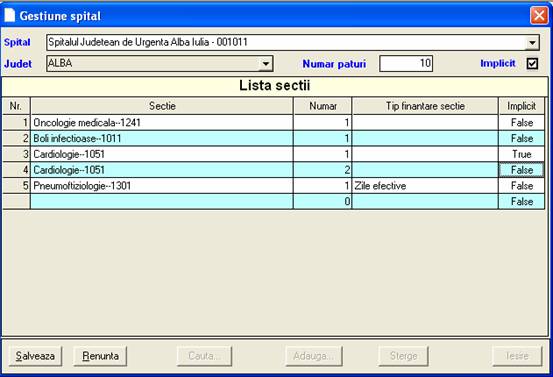Click the Numar column header
Image resolution: width=553 pixels, height=377 pixels.
coord(323,106)
